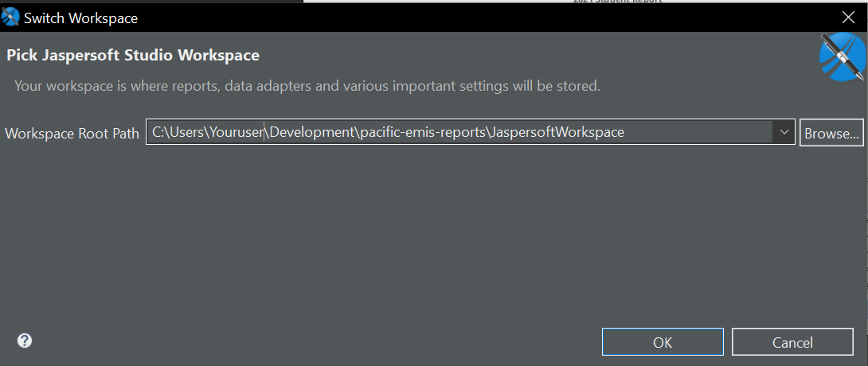Click the 'Switch Workspace' window title text
The image size is (868, 366).
[80, 17]
